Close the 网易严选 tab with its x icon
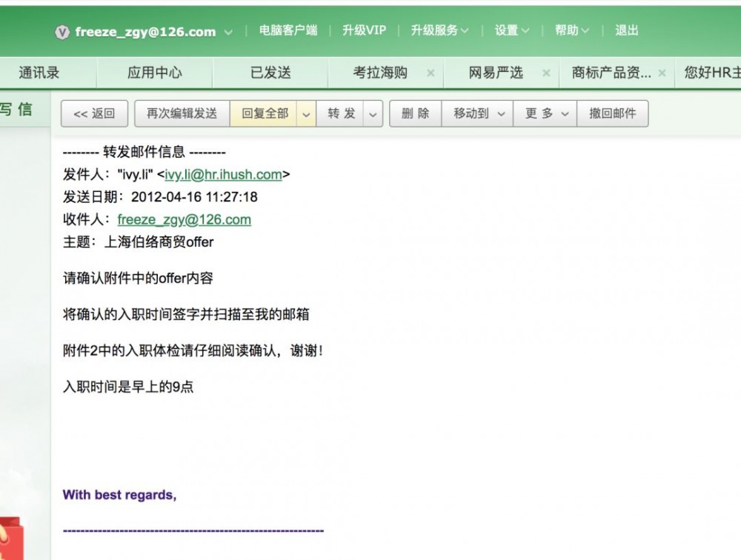 click(x=546, y=74)
